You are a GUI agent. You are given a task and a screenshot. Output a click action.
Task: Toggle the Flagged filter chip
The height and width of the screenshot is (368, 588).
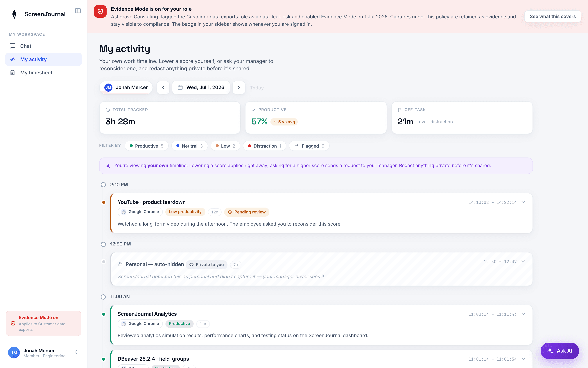pos(309,146)
